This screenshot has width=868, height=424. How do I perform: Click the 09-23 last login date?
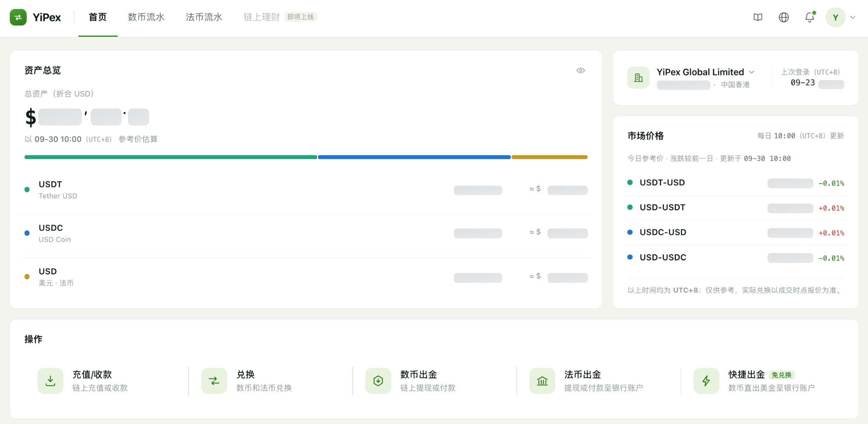(x=803, y=83)
